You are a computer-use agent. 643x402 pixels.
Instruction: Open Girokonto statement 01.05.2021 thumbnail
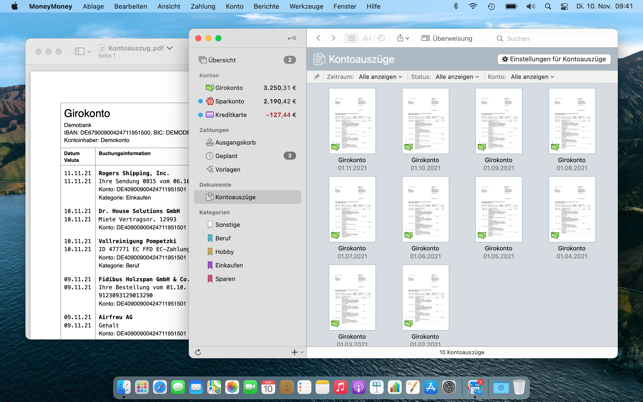pyautogui.click(x=499, y=209)
